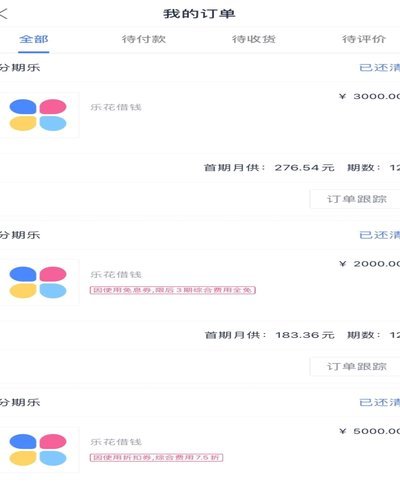Tap the 已还清 status of the first order
The height and width of the screenshot is (484, 400).
tap(380, 68)
